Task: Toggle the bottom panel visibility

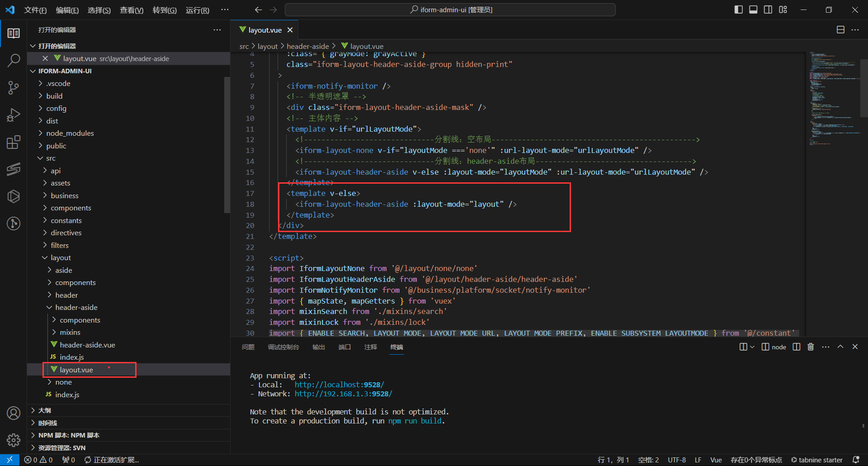Action: pos(753,10)
